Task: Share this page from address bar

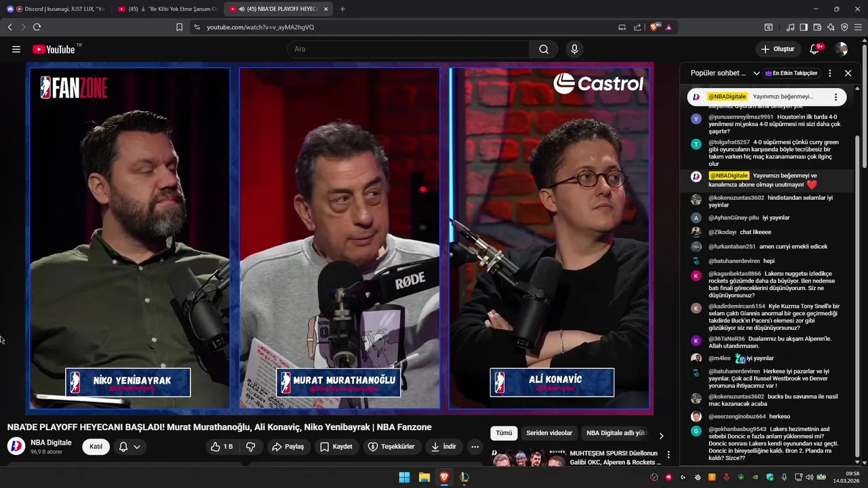Action: 637,27
